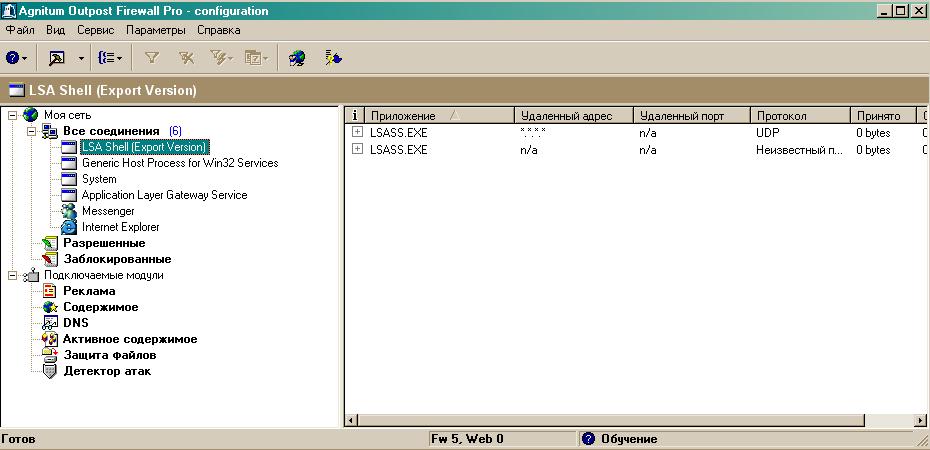The height and width of the screenshot is (450, 930).
Task: Click the Готов status bar text
Action: coord(18,439)
